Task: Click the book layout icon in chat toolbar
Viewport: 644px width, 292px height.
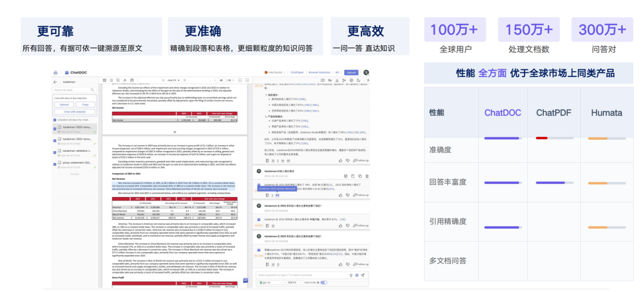Action: [x=323, y=80]
